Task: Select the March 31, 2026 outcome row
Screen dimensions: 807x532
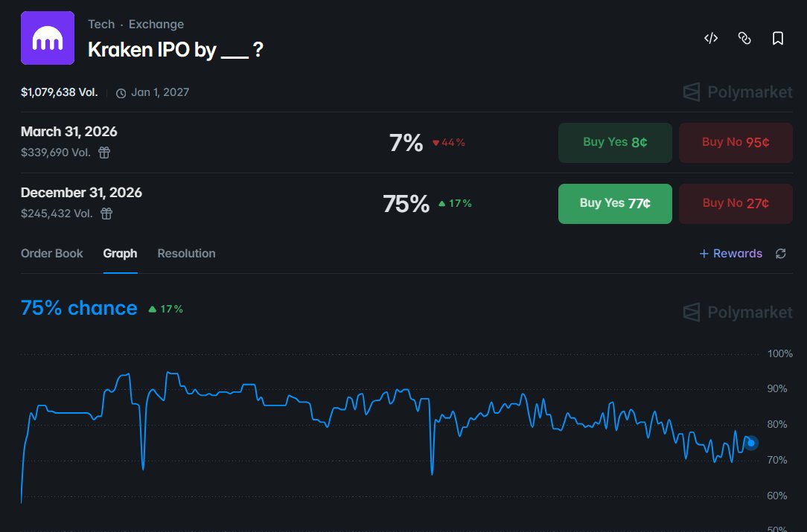Action: (406, 143)
